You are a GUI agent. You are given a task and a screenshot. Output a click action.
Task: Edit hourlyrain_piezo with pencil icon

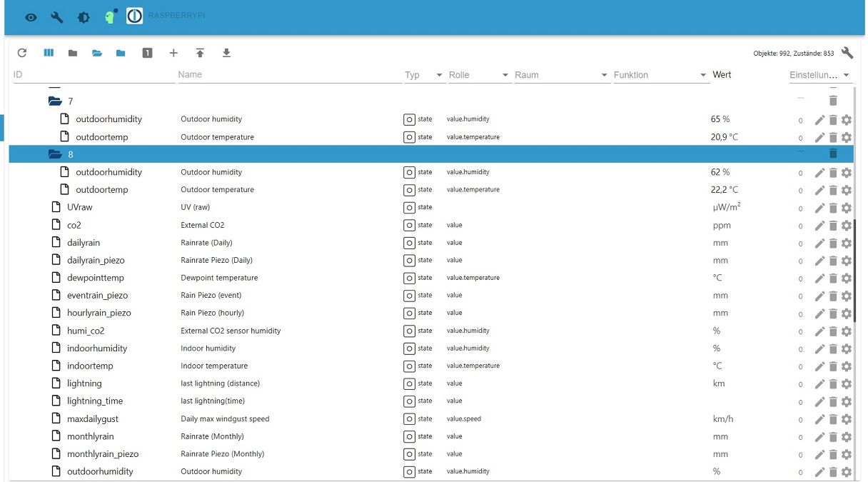[819, 313]
